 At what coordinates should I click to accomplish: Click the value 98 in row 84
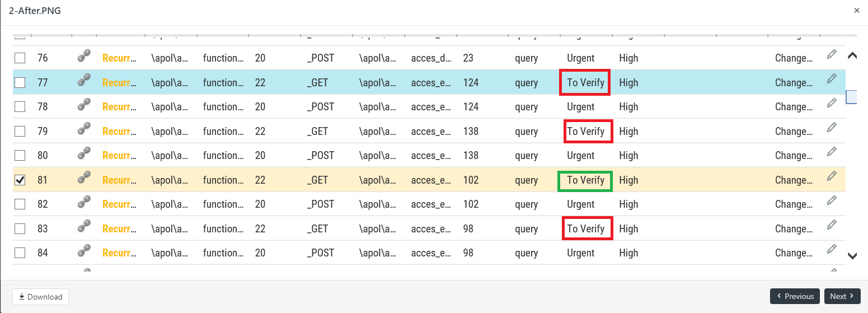click(468, 253)
